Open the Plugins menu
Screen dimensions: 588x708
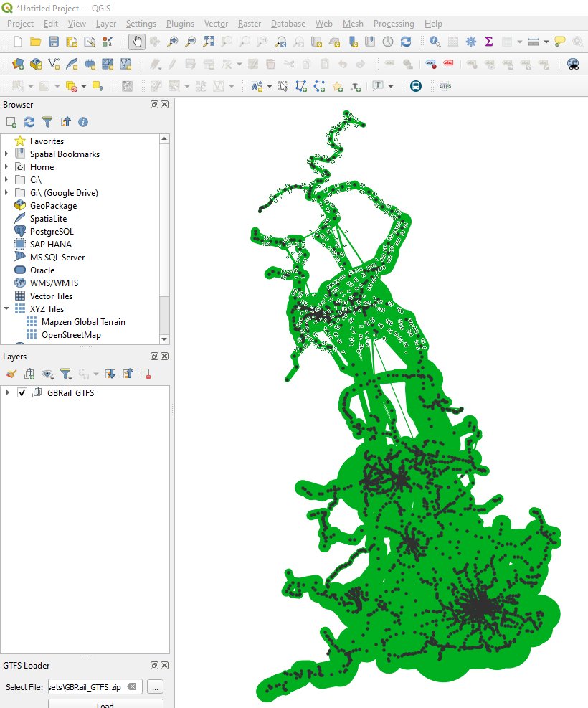pos(180,24)
